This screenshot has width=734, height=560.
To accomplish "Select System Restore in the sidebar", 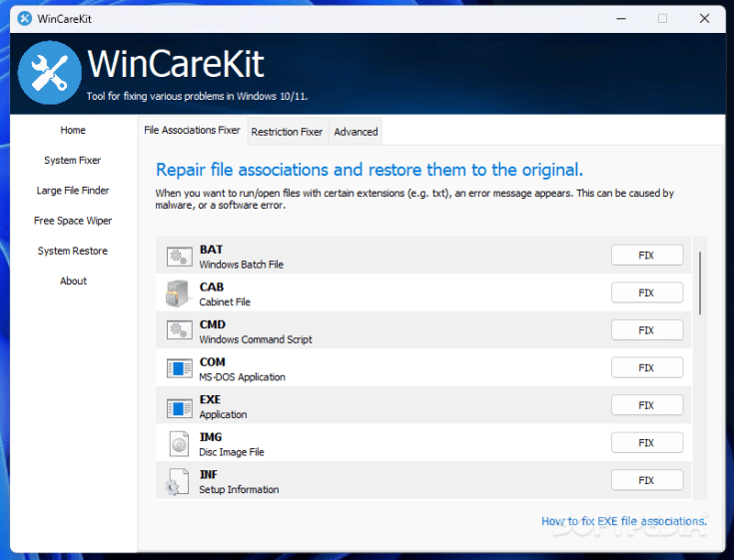I will (x=73, y=251).
